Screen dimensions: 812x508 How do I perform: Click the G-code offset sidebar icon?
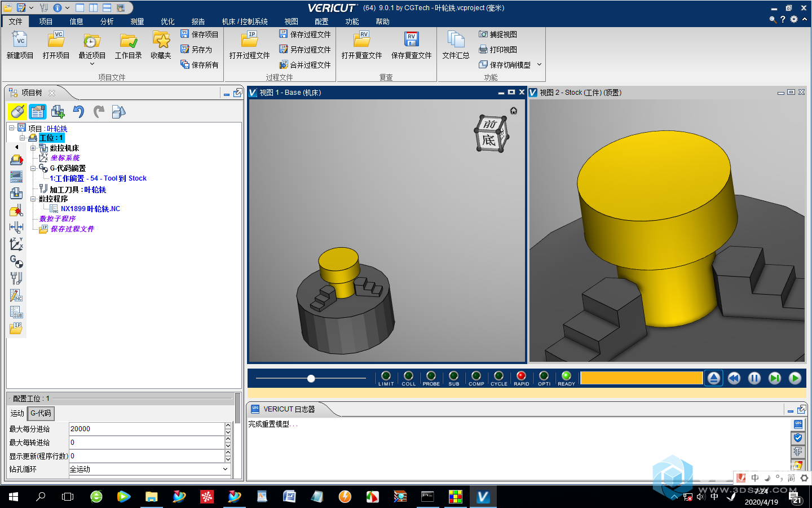16,261
